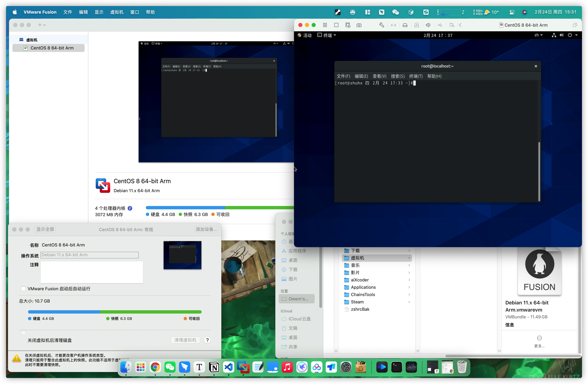The width and height of the screenshot is (588, 384).
Task: Open the 搜索(S) menu in the terminal
Action: pyautogui.click(x=397, y=76)
